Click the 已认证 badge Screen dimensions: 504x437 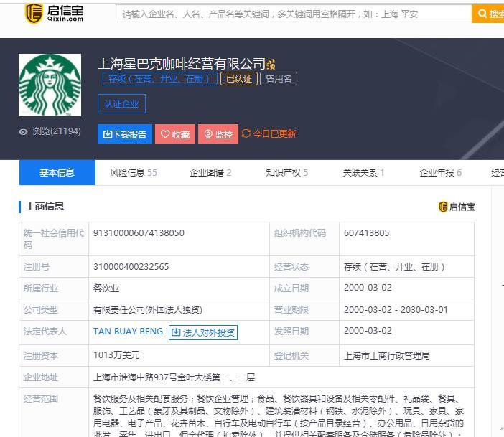[x=239, y=79]
